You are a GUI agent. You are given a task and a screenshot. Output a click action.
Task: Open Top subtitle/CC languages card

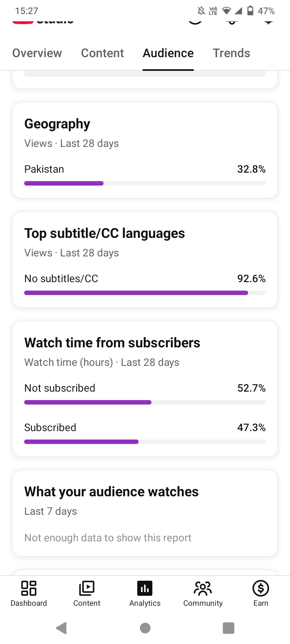click(x=145, y=260)
